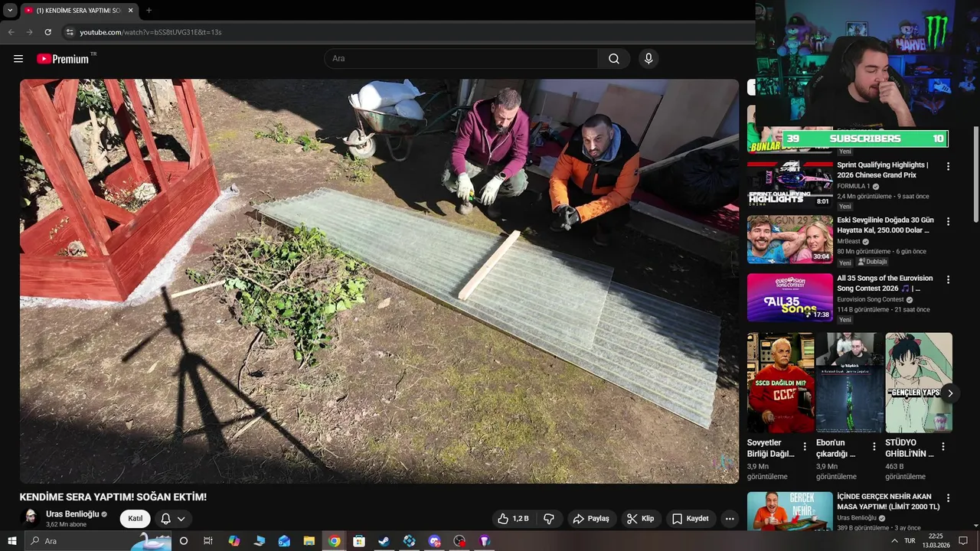The height and width of the screenshot is (551, 980).
Task: Open the YouTube hamburger guide menu
Action: pos(18,59)
